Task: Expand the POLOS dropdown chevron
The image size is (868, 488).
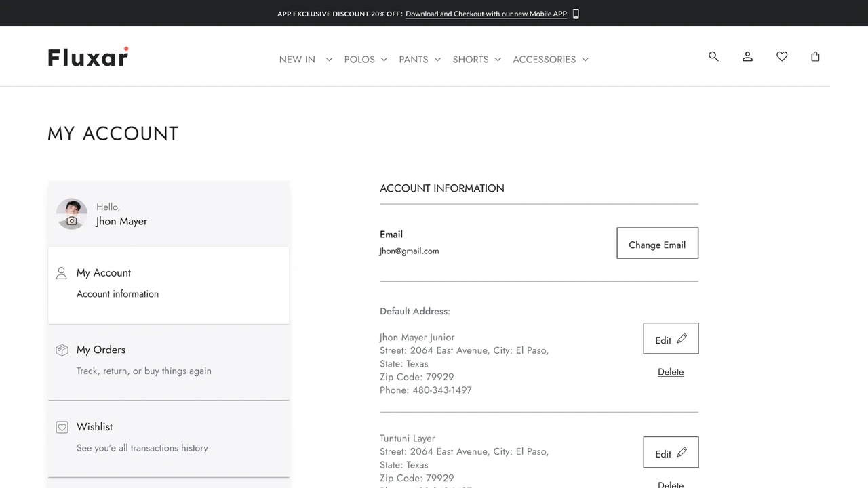Action: (384, 59)
